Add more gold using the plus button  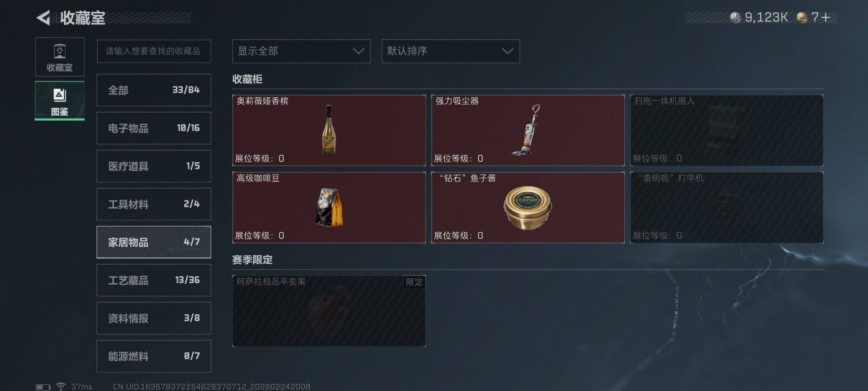pos(826,18)
